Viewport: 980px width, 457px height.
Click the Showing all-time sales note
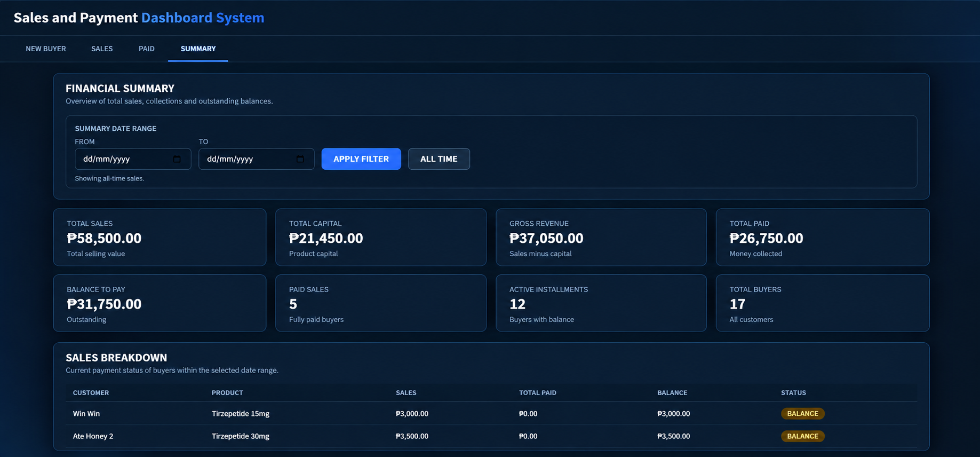[x=109, y=178]
